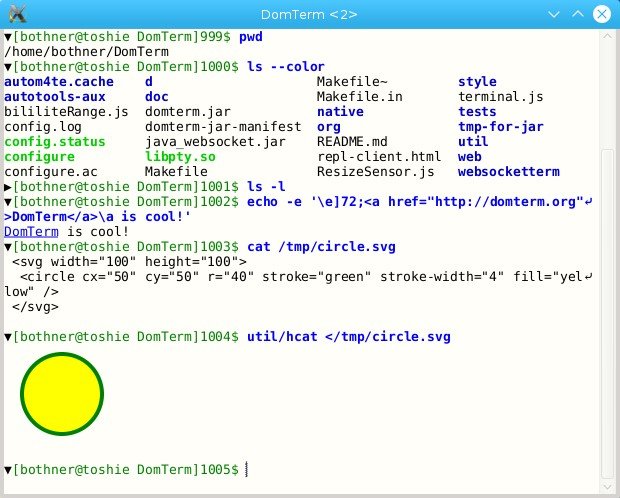Click the native directory name
620x498 pixels.
(x=340, y=112)
